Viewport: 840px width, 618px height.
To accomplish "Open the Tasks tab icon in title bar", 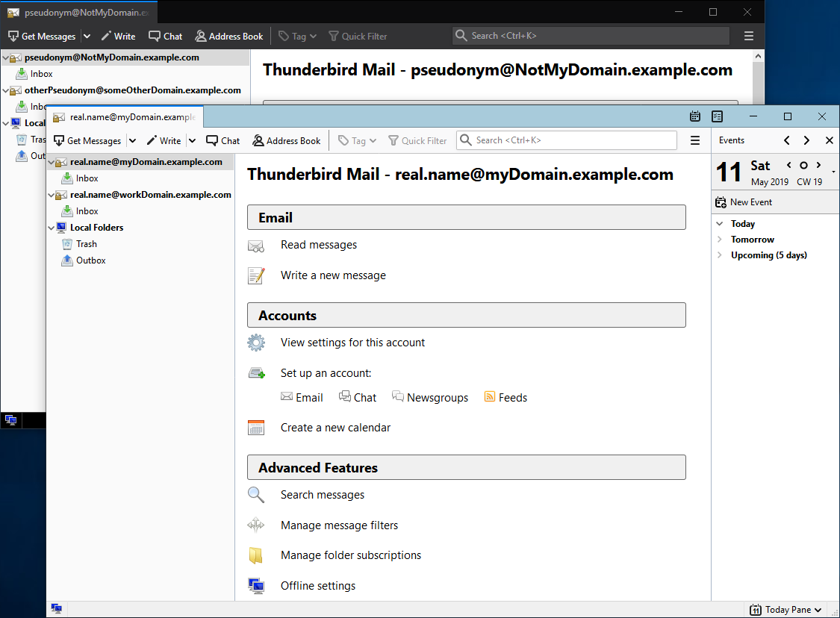I will [717, 116].
